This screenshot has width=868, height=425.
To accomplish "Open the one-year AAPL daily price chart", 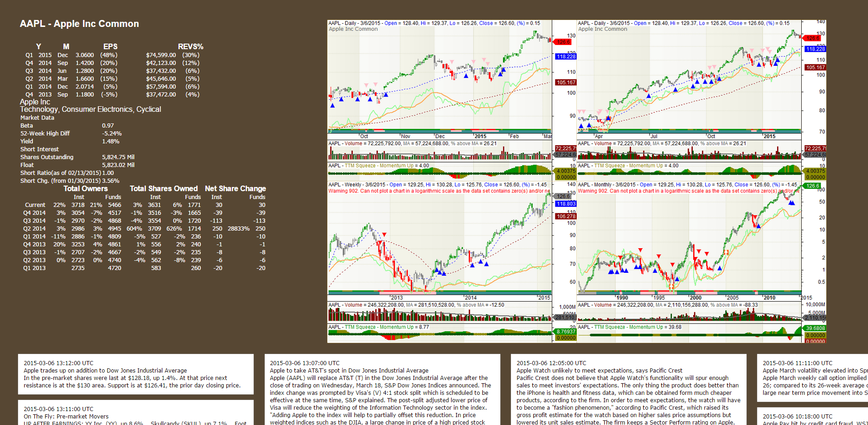I will (689, 80).
